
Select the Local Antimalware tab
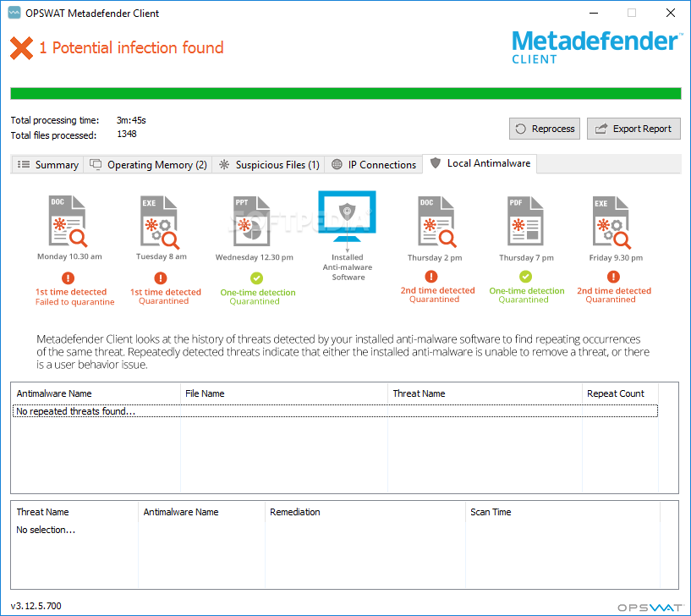[480, 163]
